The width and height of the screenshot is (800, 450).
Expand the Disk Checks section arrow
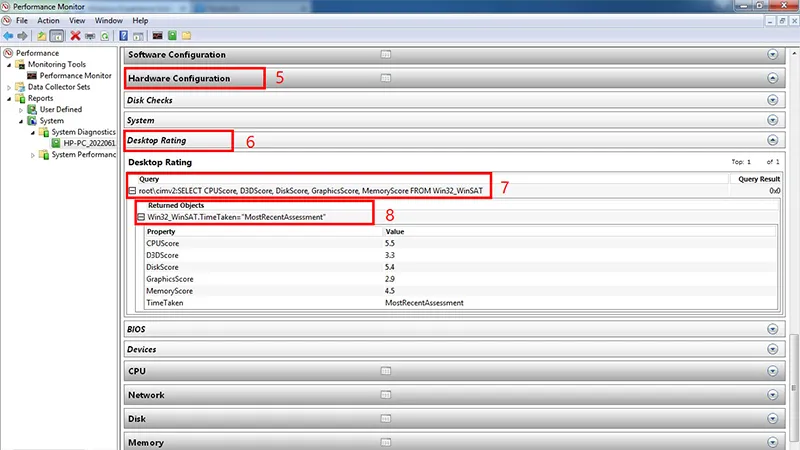tap(771, 100)
